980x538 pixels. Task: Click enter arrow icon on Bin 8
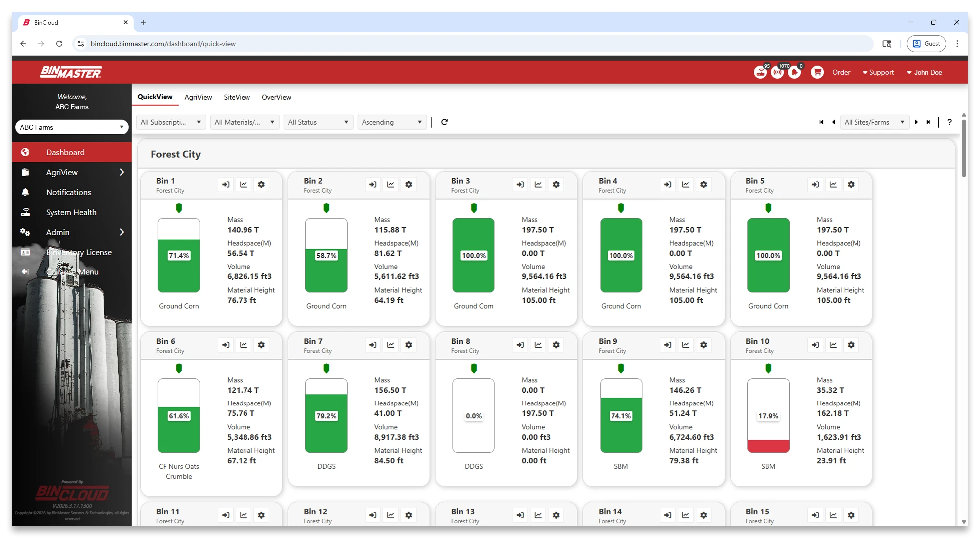(x=520, y=345)
